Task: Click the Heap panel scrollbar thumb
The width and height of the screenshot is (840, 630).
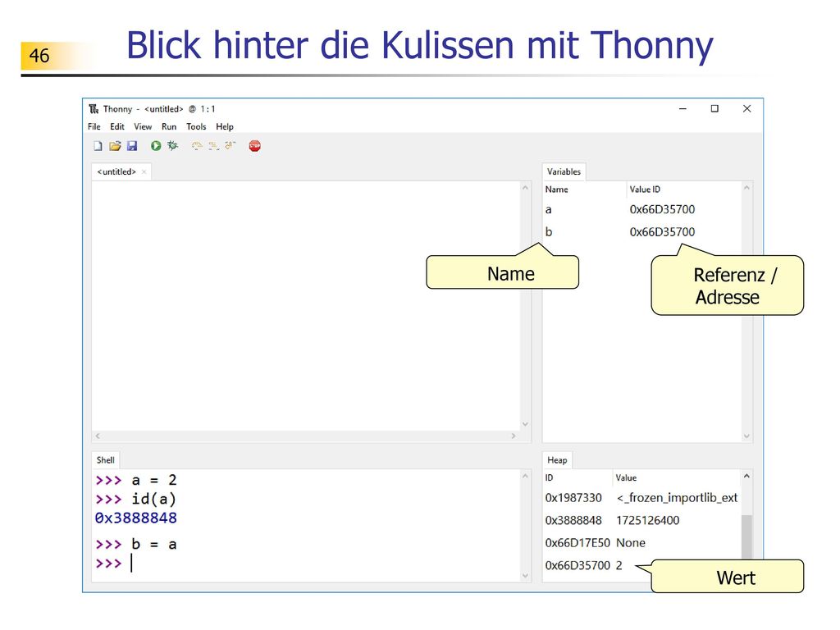Action: 746,536
